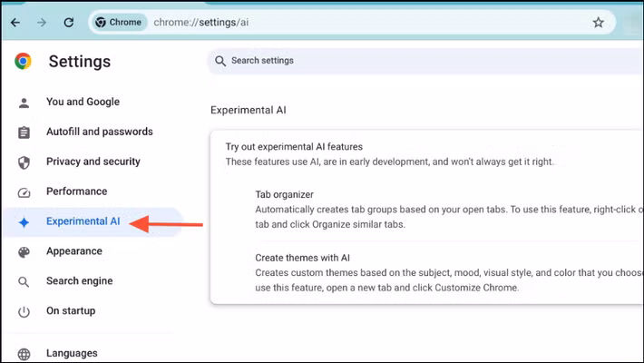644x363 pixels.
Task: Click the Chrome site info chip
Action: tap(118, 22)
